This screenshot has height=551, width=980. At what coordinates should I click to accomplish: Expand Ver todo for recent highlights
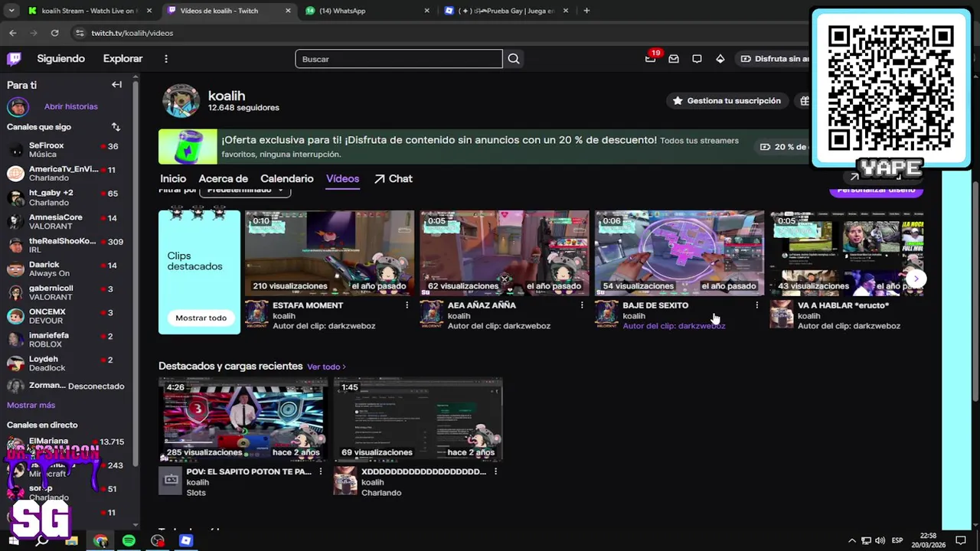(326, 367)
